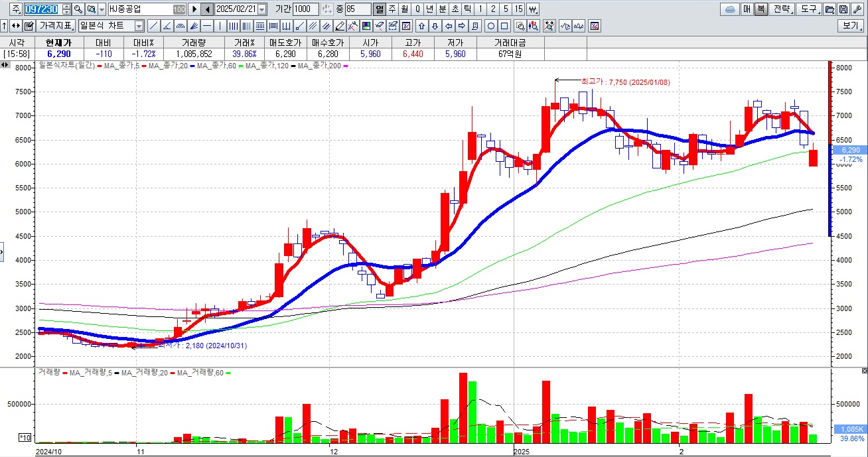Open the 보기 view menu
868x457 pixels.
tap(851, 26)
